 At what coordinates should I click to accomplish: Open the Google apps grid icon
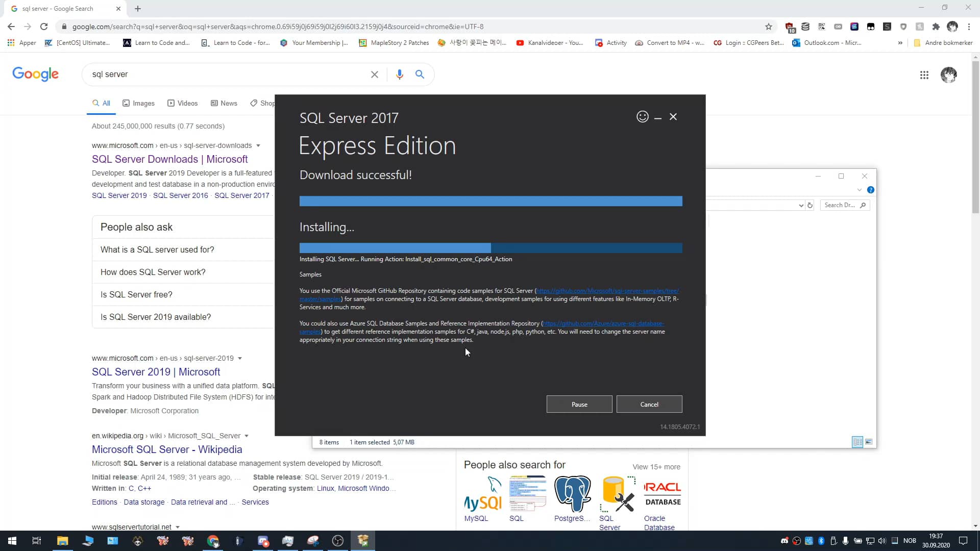pyautogui.click(x=924, y=75)
